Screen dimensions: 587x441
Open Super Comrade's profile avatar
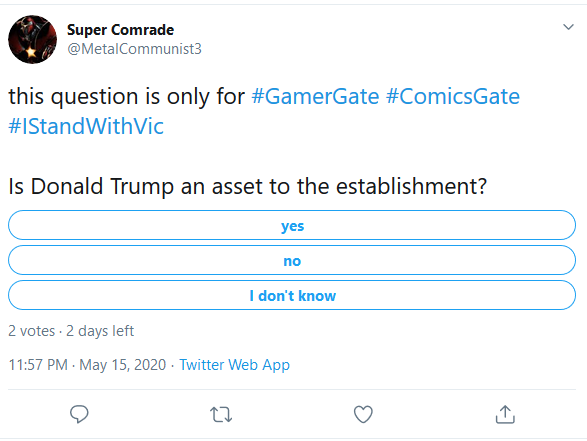pos(33,39)
